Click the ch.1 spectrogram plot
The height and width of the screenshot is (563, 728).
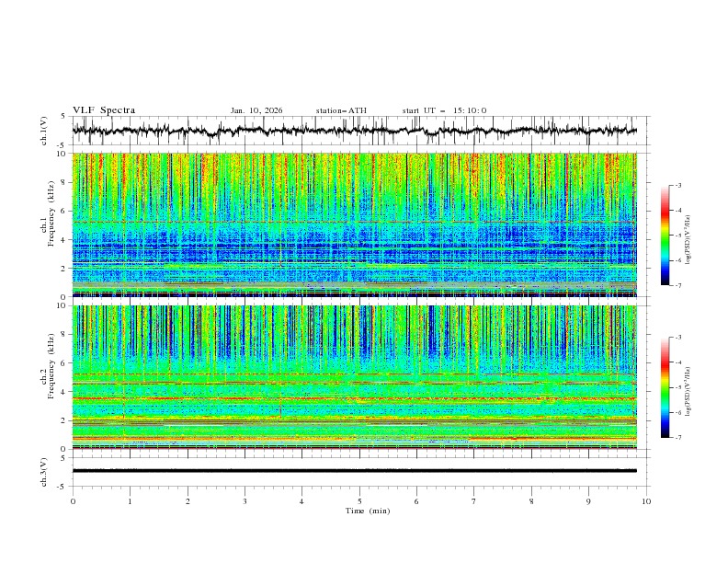click(355, 224)
